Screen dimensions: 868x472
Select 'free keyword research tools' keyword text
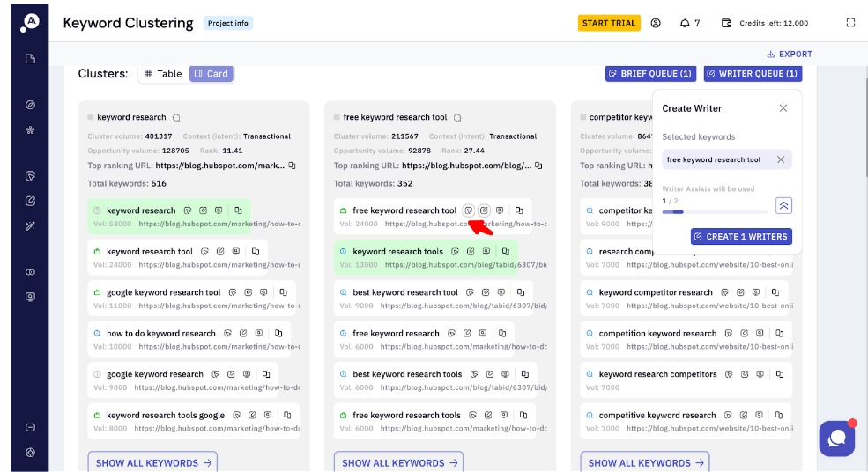pos(406,415)
